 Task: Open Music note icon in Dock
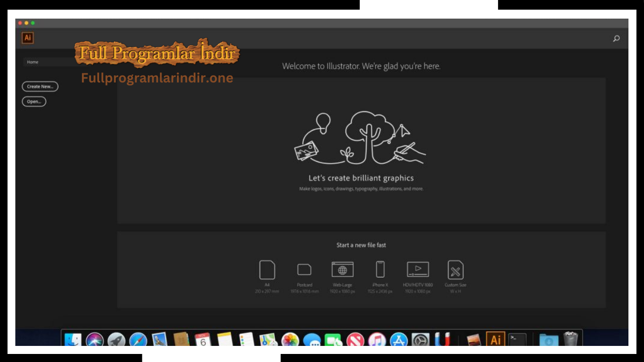(x=377, y=339)
